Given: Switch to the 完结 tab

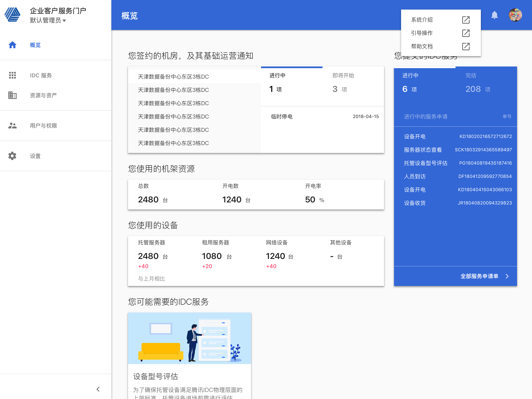Looking at the screenshot, I should tap(486, 83).
